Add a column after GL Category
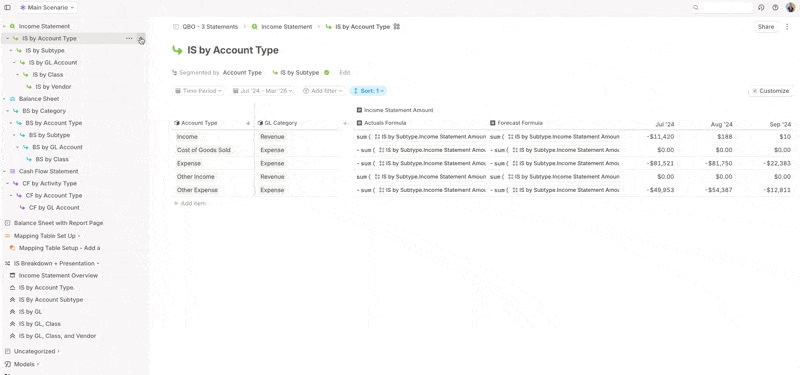The image size is (800, 375). point(345,123)
